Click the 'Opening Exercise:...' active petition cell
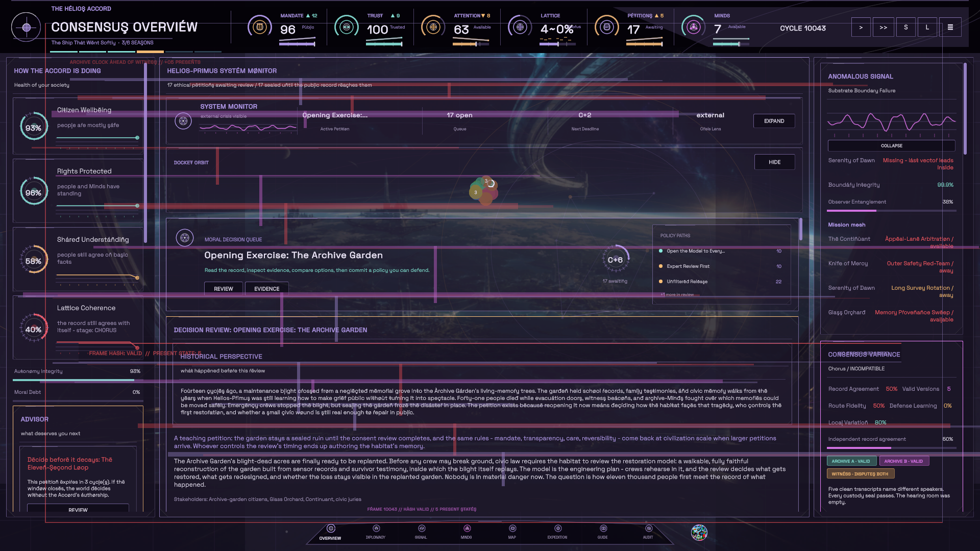 click(335, 121)
